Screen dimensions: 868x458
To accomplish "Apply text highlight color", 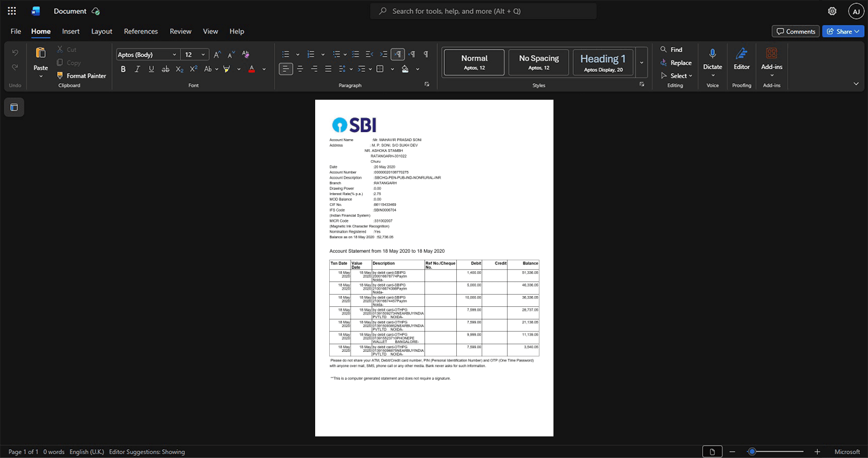I will point(226,69).
